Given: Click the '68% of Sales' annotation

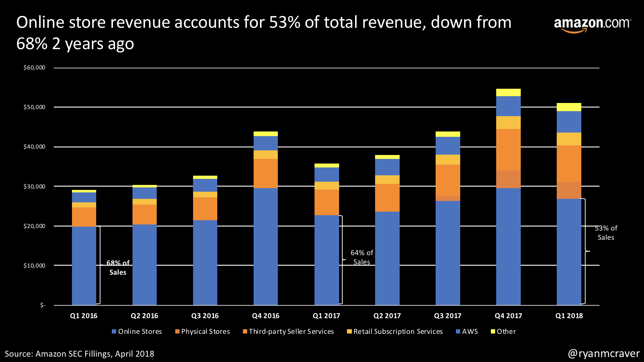Looking at the screenshot, I should click(x=118, y=268).
